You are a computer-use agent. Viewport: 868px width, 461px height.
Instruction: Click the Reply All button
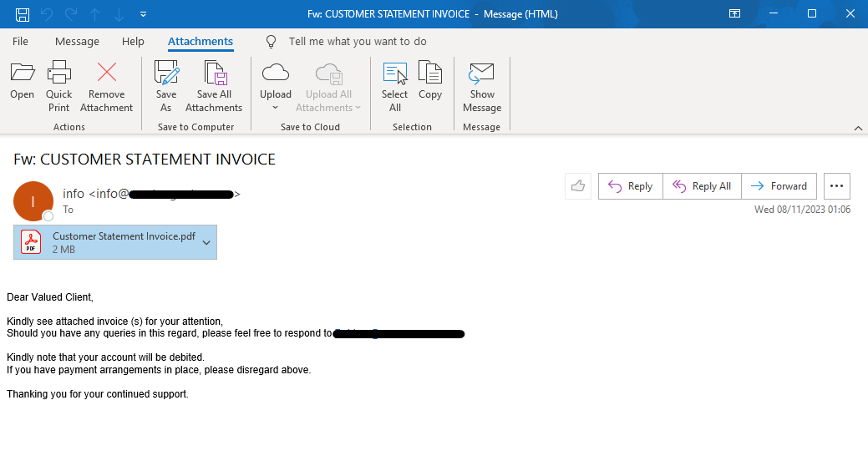click(x=702, y=186)
